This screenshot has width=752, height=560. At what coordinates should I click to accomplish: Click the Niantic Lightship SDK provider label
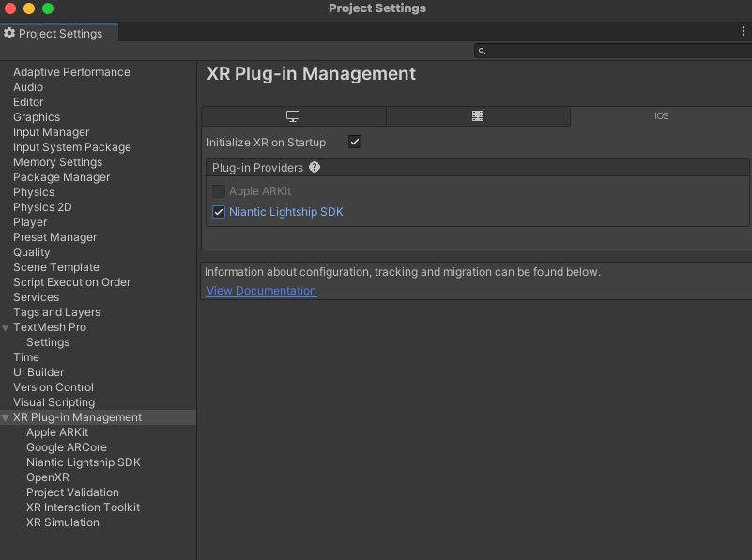click(x=286, y=212)
